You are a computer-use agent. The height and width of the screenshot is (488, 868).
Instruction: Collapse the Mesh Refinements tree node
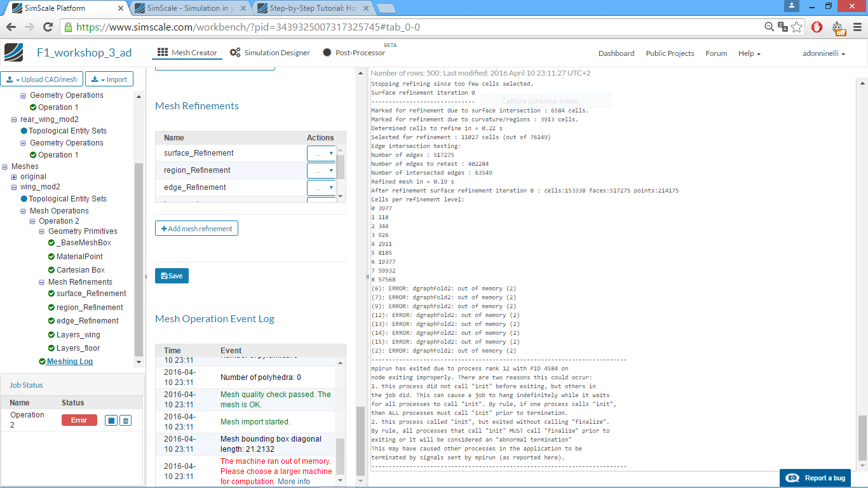(43, 282)
